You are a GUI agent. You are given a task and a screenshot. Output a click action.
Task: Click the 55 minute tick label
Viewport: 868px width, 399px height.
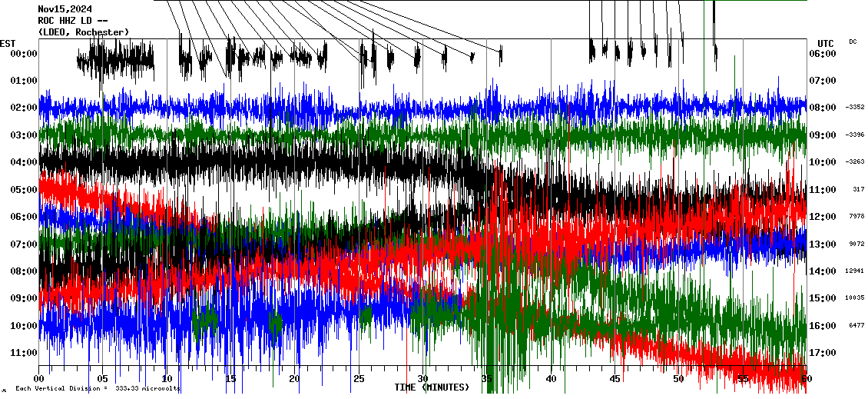coord(743,379)
